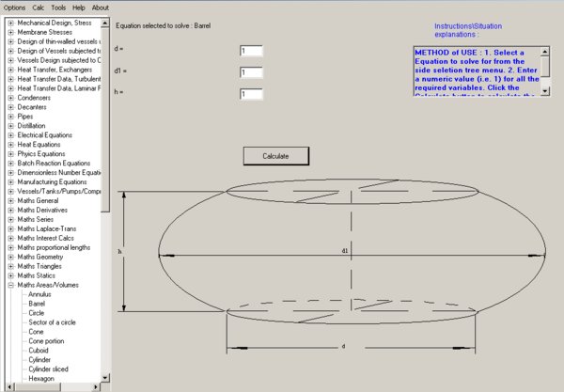Open the Options menu
This screenshot has width=564, height=392.
[x=14, y=8]
